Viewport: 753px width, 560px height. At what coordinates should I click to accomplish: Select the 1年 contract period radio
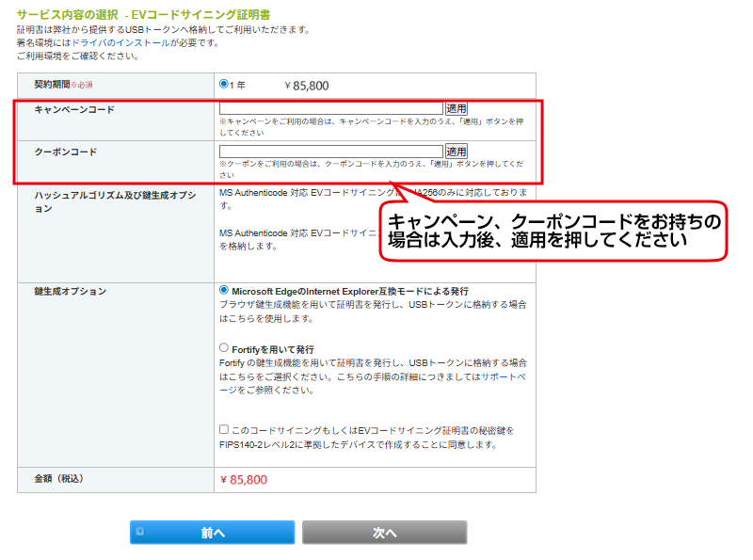224,84
